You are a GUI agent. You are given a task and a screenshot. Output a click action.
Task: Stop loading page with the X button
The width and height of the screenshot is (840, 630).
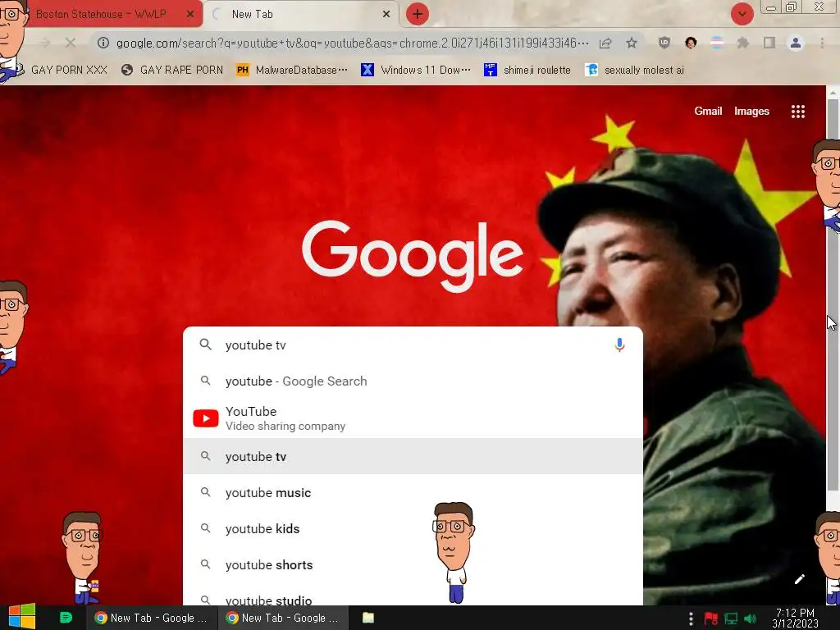[71, 43]
